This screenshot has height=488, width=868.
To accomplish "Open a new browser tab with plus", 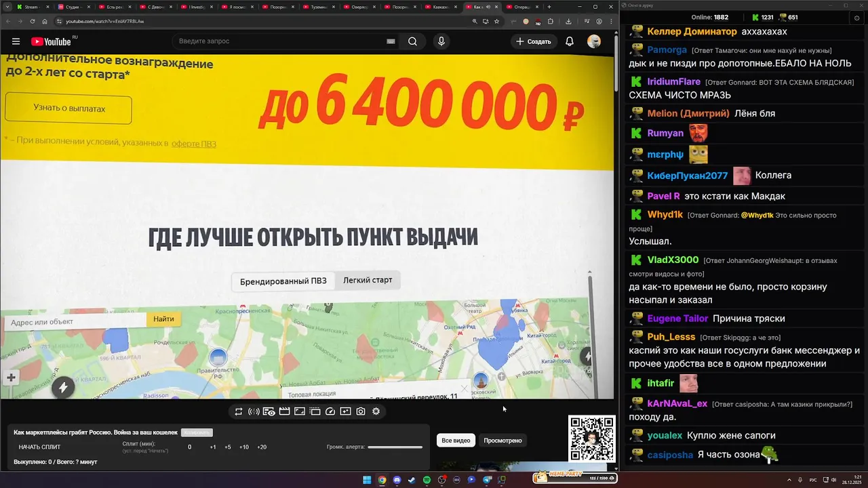I will click(549, 7).
